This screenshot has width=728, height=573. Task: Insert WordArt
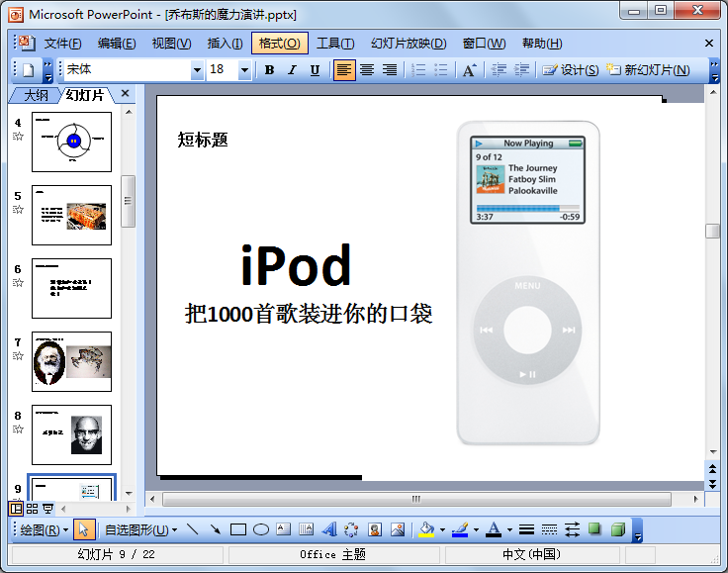point(329,529)
